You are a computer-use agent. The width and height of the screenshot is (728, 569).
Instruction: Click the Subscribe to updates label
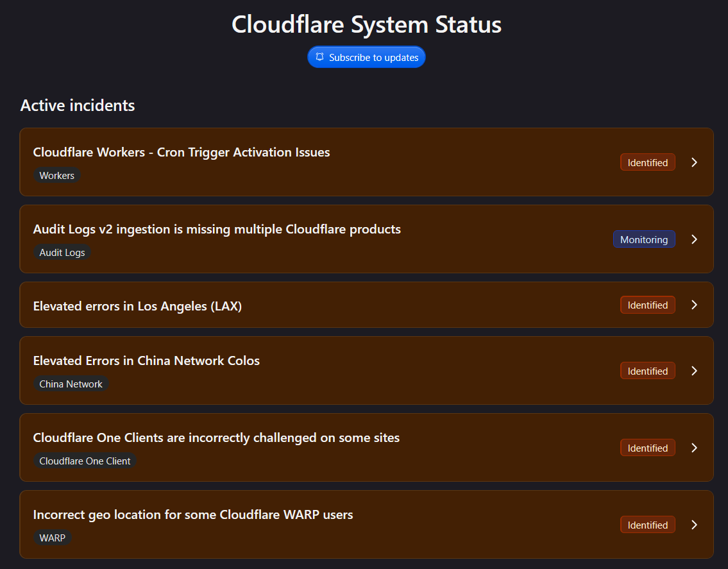click(374, 58)
